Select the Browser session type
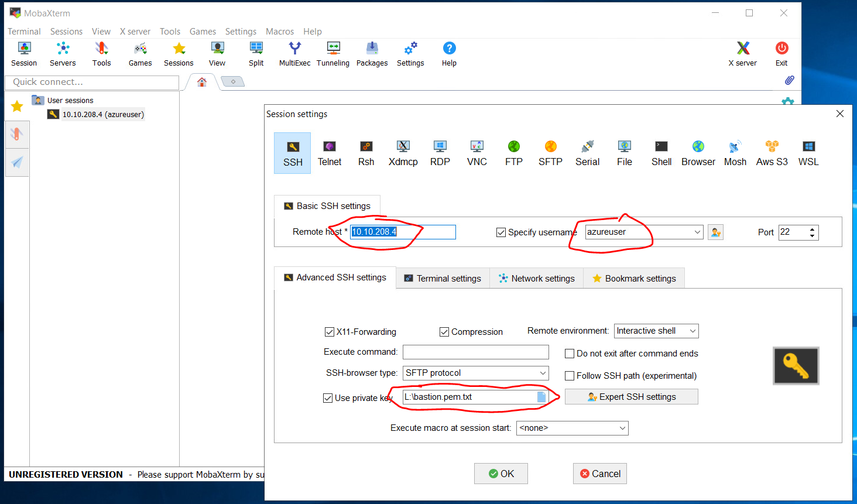 click(x=698, y=153)
